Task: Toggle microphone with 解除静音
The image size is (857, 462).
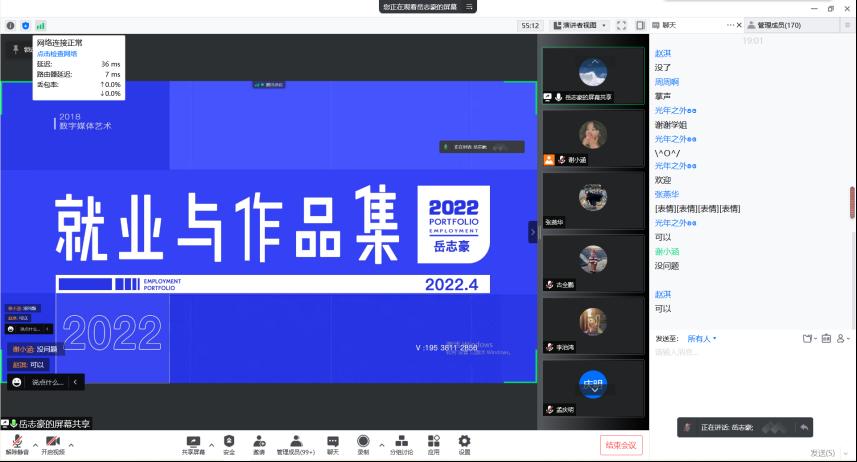Action: [x=16, y=442]
